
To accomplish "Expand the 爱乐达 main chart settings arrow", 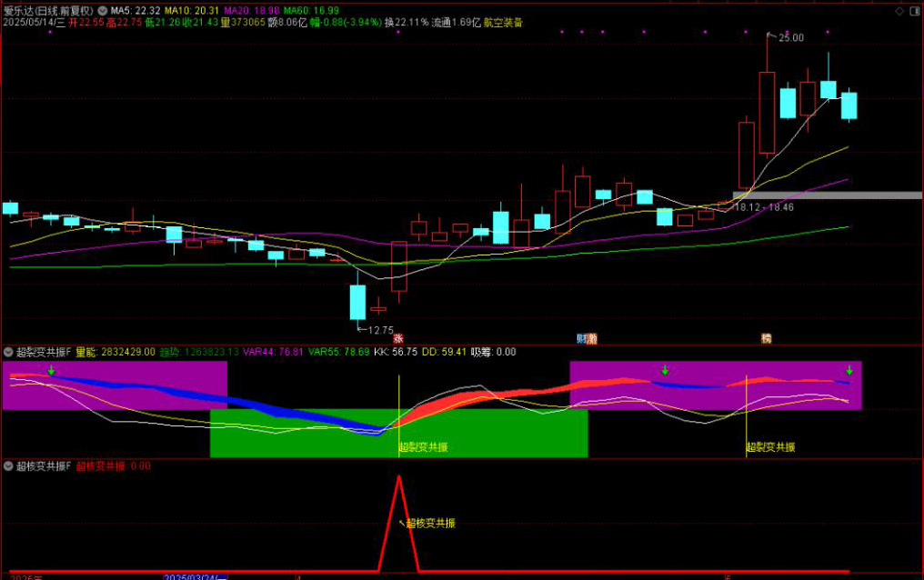I will click(x=101, y=10).
